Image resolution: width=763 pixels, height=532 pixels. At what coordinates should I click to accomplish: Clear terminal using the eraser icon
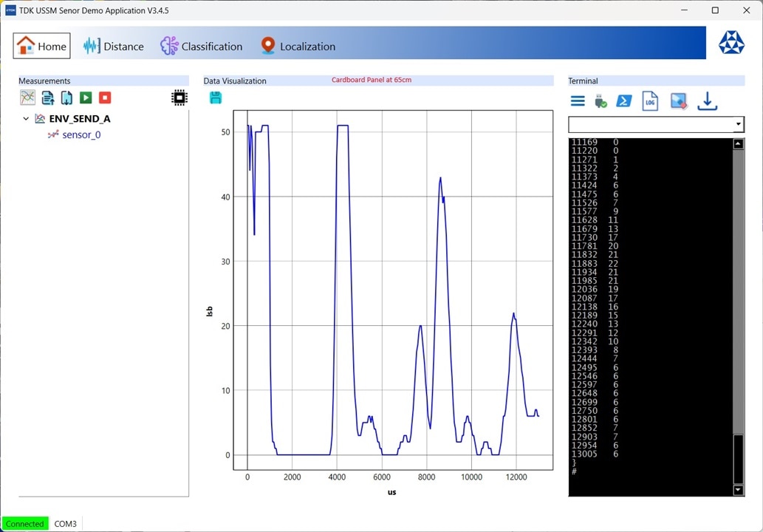(x=679, y=101)
